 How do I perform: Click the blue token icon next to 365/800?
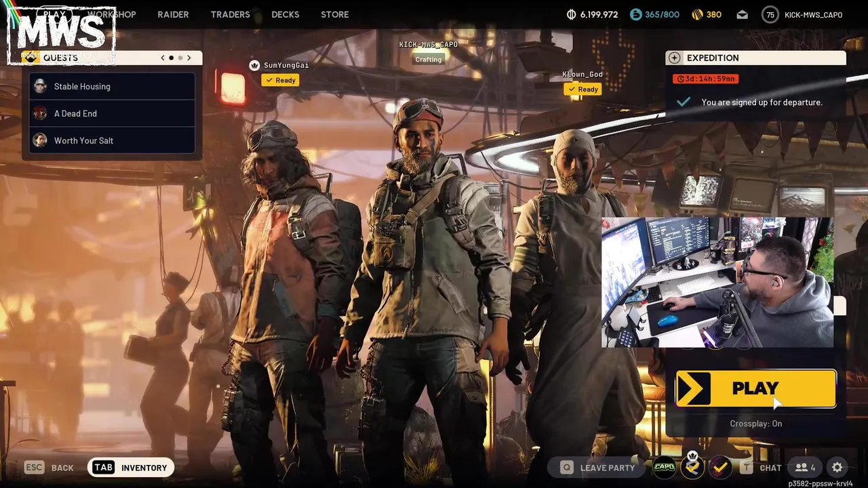tap(635, 14)
